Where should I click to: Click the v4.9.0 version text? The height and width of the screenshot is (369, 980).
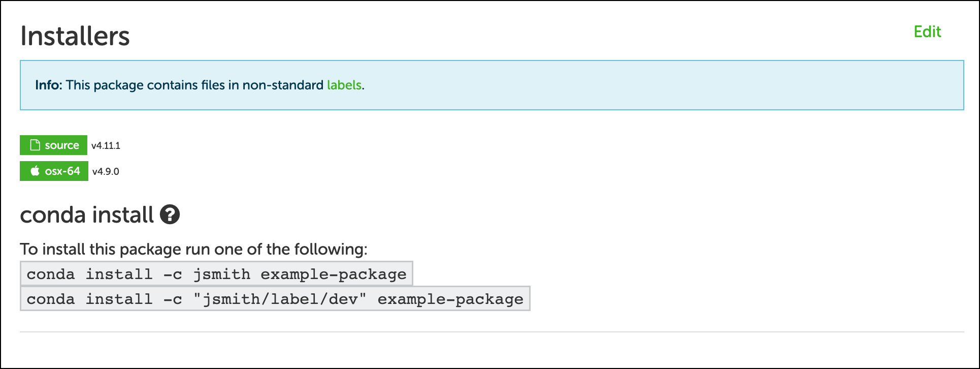[x=106, y=172]
